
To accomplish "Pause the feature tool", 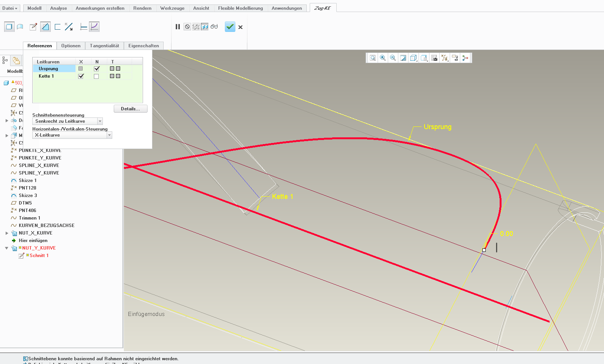I will point(178,27).
